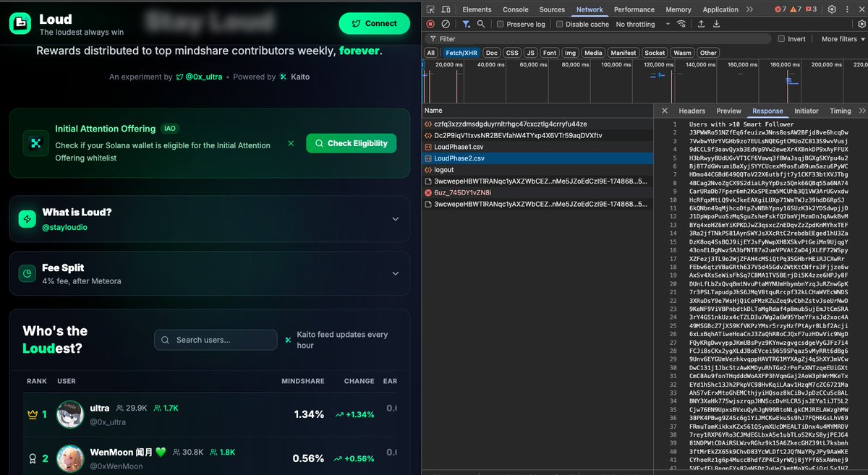The width and height of the screenshot is (868, 475).
Task: Switch to the Elements tab
Action: click(x=477, y=9)
